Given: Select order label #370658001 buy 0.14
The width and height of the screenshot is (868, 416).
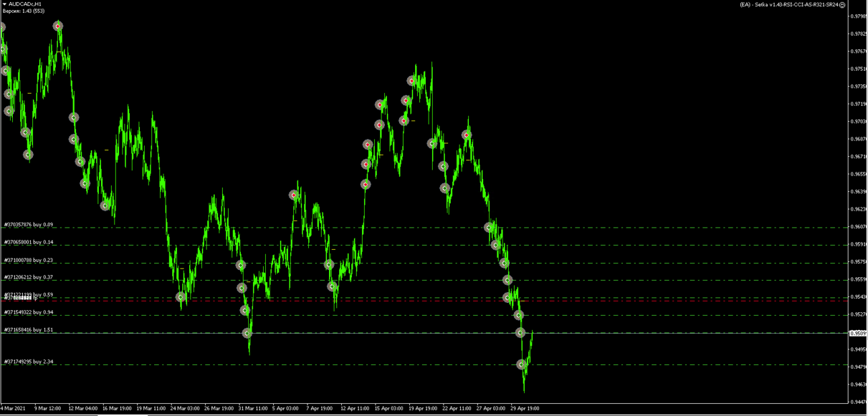Looking at the screenshot, I should pyautogui.click(x=29, y=242).
